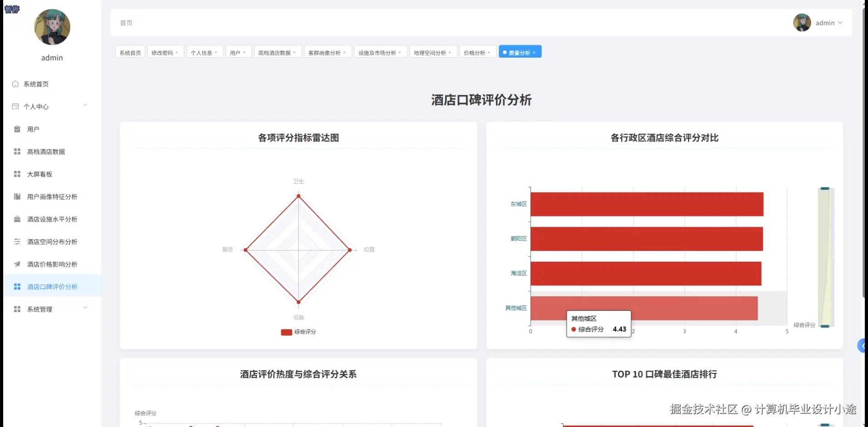Screen dimensions: 868x427
Task: Open the admin account dropdown
Action: click(829, 23)
